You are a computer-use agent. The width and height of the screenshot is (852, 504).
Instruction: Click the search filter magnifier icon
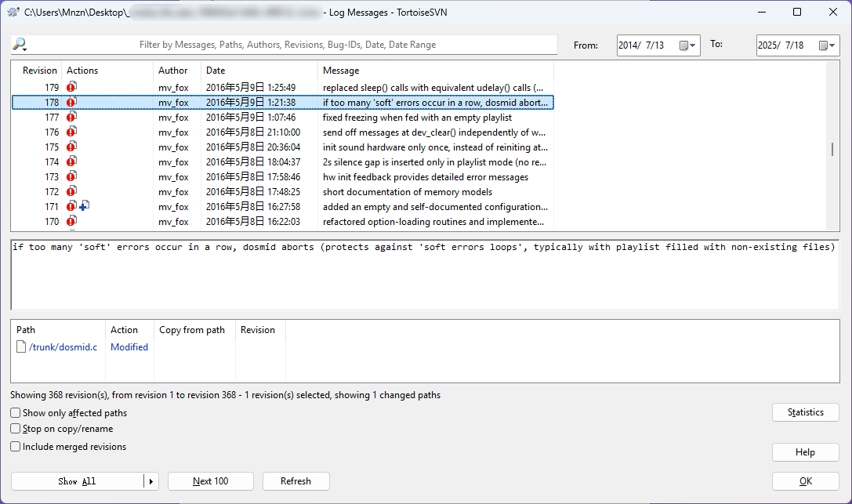click(20, 45)
